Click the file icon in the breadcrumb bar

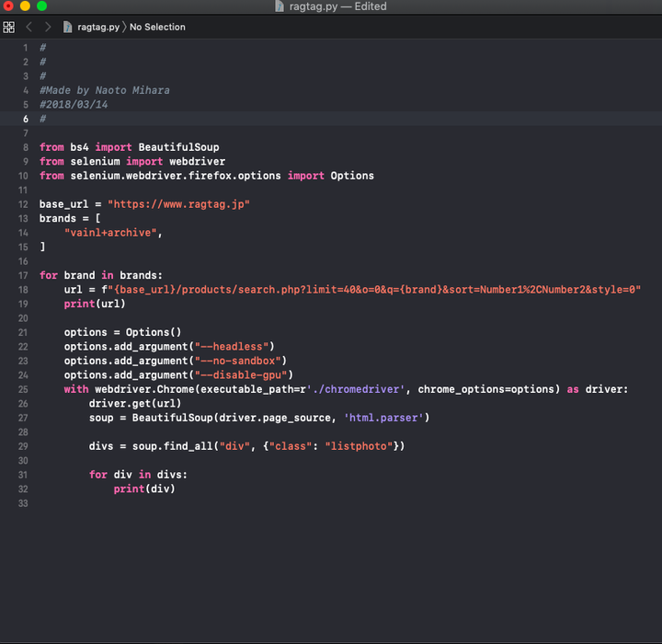click(x=68, y=28)
